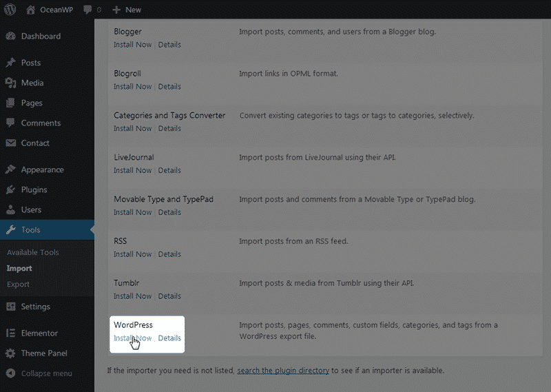Screen dimensions: 551x392
Task: Click the Plugins plug icon
Action: (10, 189)
